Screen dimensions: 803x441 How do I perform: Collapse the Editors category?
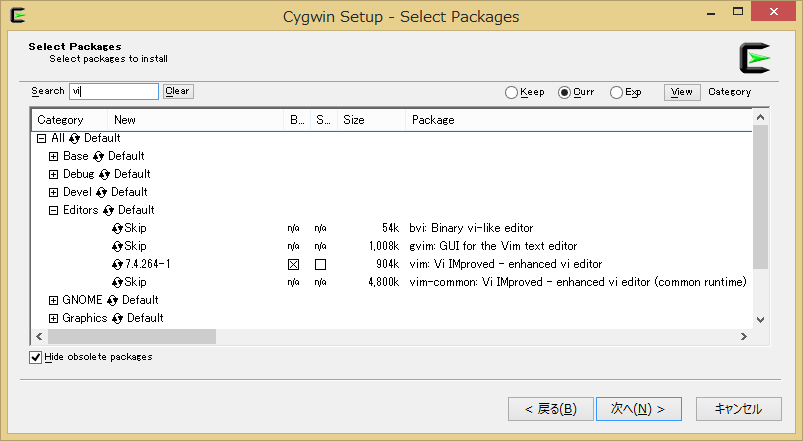pyautogui.click(x=53, y=210)
